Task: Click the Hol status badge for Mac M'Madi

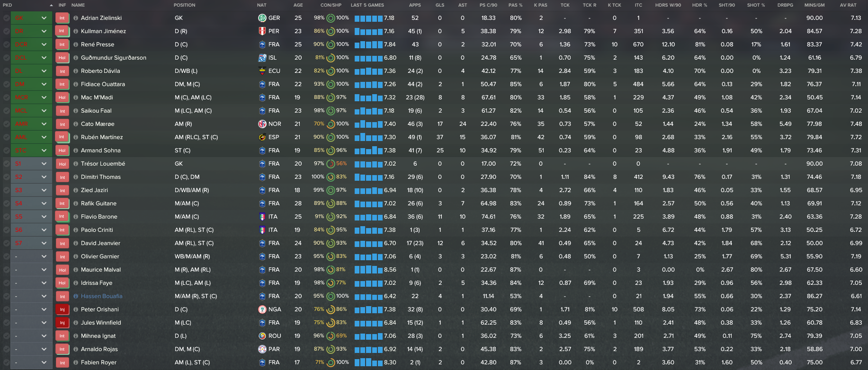Action: click(62, 97)
